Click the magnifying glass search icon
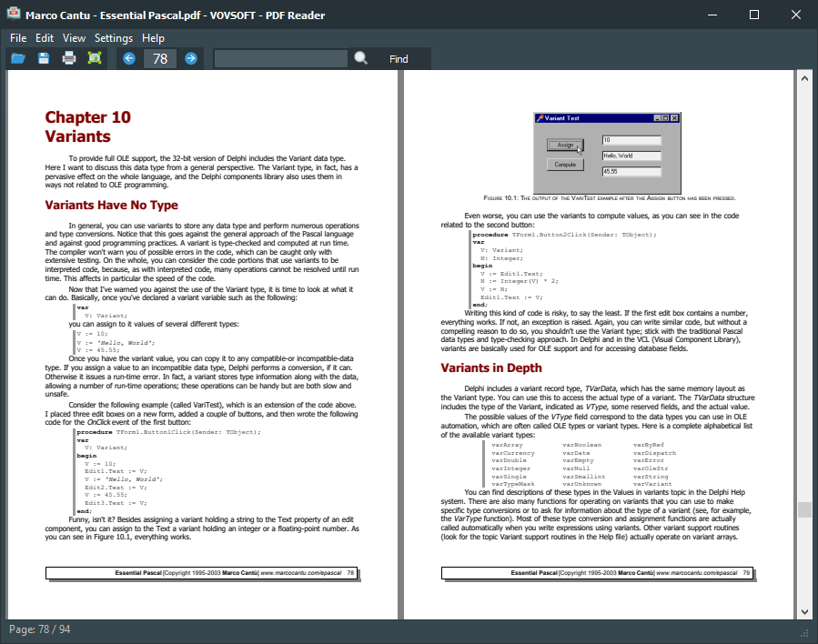This screenshot has width=818, height=644. [x=361, y=58]
